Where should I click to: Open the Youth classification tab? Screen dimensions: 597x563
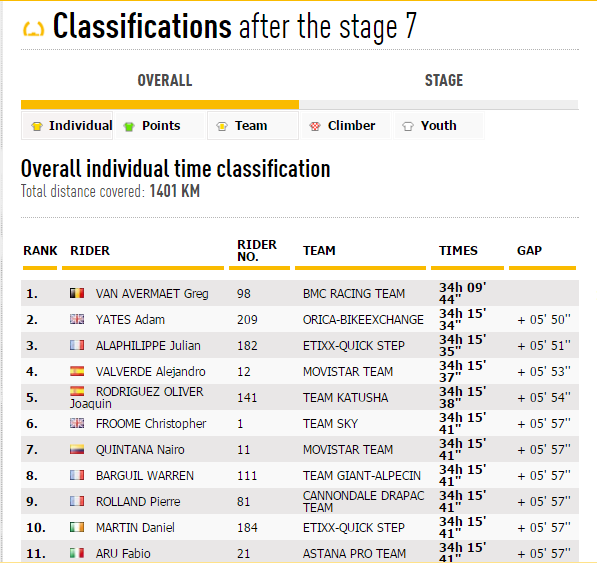(439, 126)
